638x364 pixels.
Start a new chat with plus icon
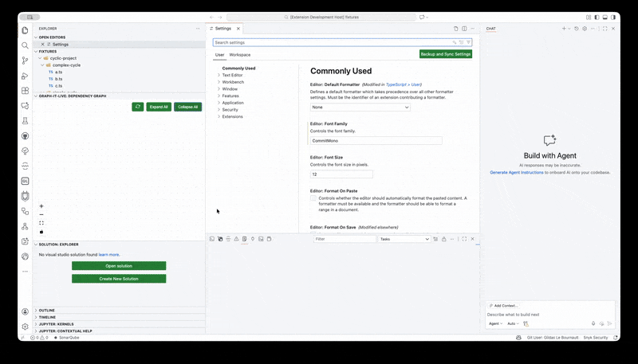[x=564, y=29]
